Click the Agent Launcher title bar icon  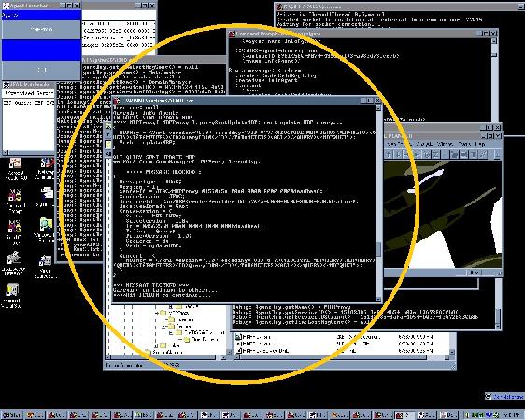tap(7, 6)
